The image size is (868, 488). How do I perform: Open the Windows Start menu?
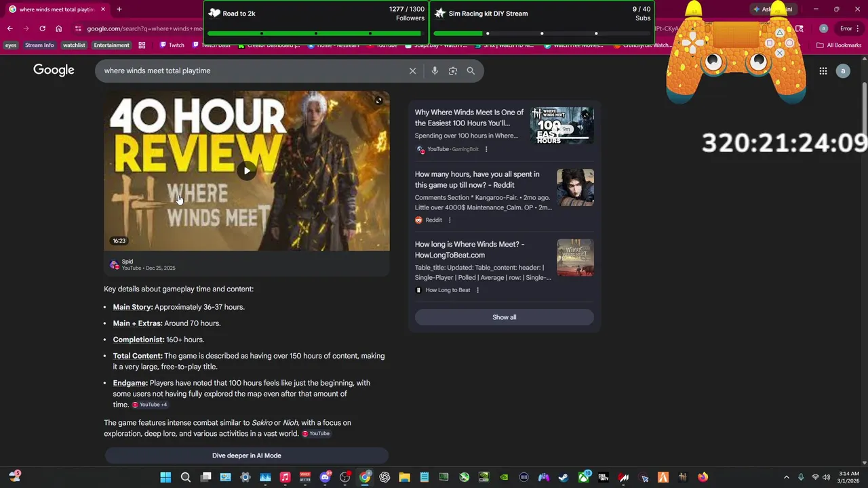[165, 477]
